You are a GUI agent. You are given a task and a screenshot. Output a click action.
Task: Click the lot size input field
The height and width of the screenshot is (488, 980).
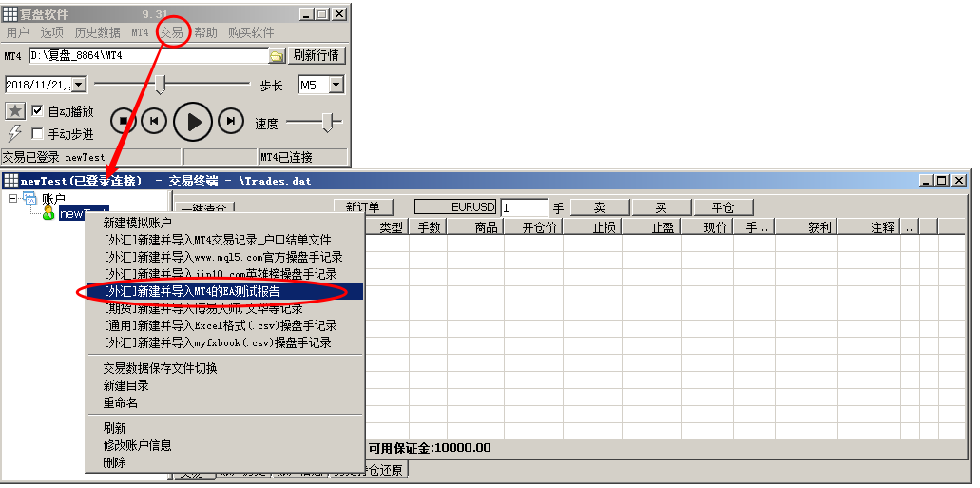[524, 207]
